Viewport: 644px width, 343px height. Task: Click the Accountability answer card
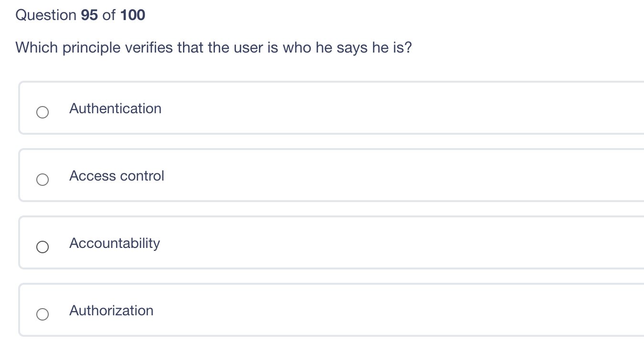pyautogui.click(x=287, y=243)
